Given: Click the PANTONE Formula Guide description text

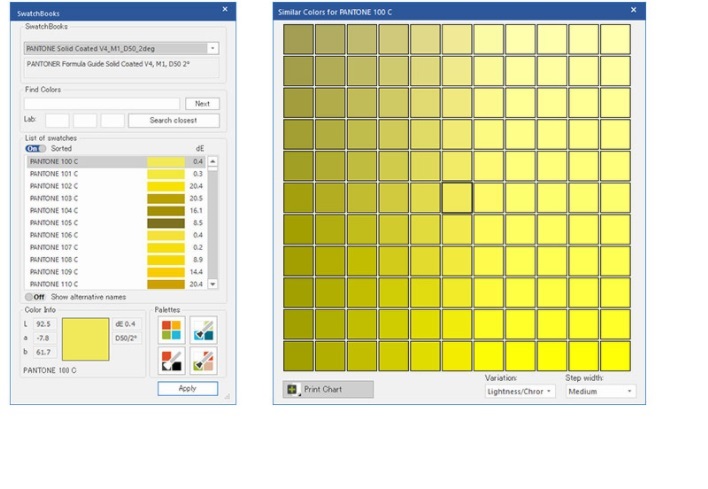Looking at the screenshot, I should [108, 64].
